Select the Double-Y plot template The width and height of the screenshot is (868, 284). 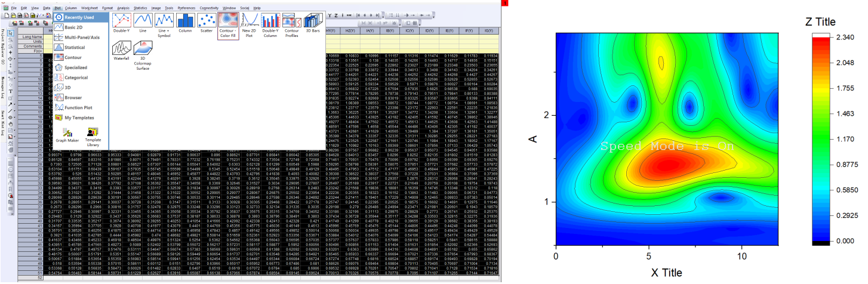coord(122,24)
